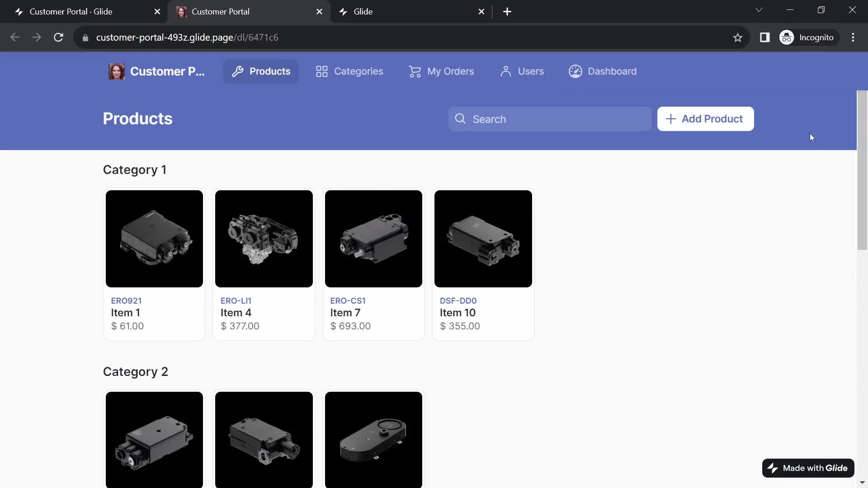
Task: Click the scrollbar down arrow
Action: click(862, 483)
